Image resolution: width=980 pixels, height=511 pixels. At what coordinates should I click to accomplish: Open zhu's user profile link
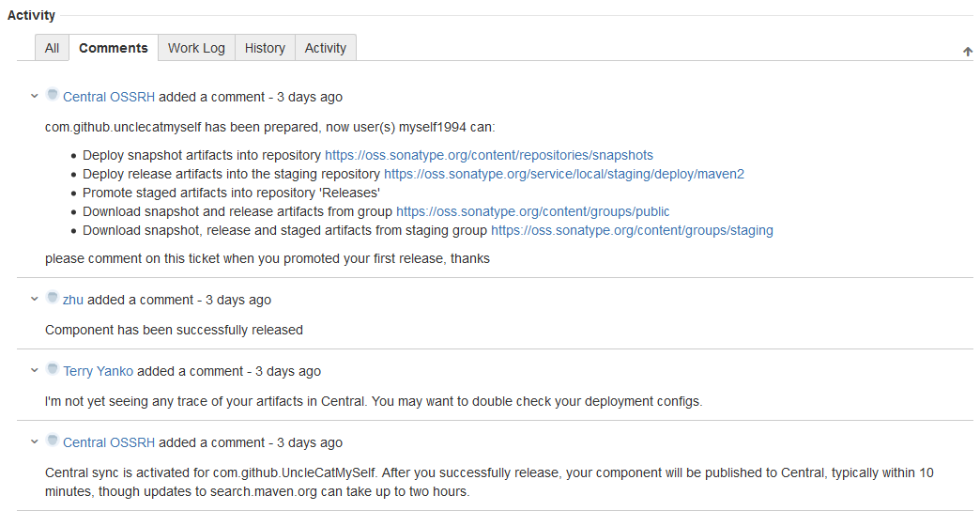pos(73,300)
